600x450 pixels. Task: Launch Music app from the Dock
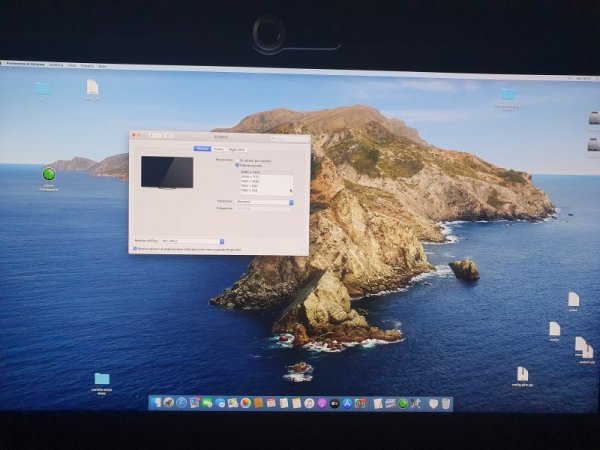pyautogui.click(x=309, y=403)
